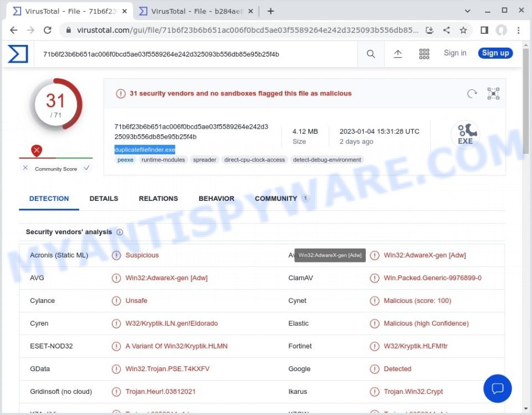Click ClamAV Win.Packed.Generic-9976899-0 result
Viewport: 532px width, 415px height.
432,278
